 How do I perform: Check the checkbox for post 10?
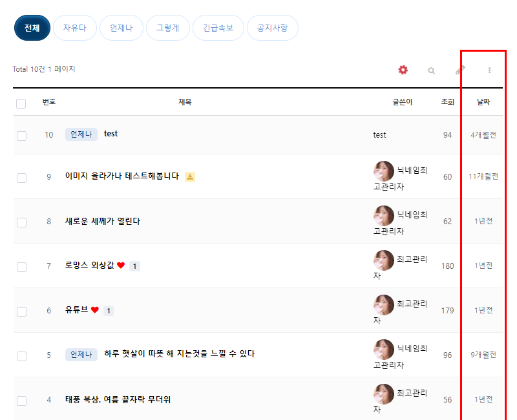(x=21, y=135)
